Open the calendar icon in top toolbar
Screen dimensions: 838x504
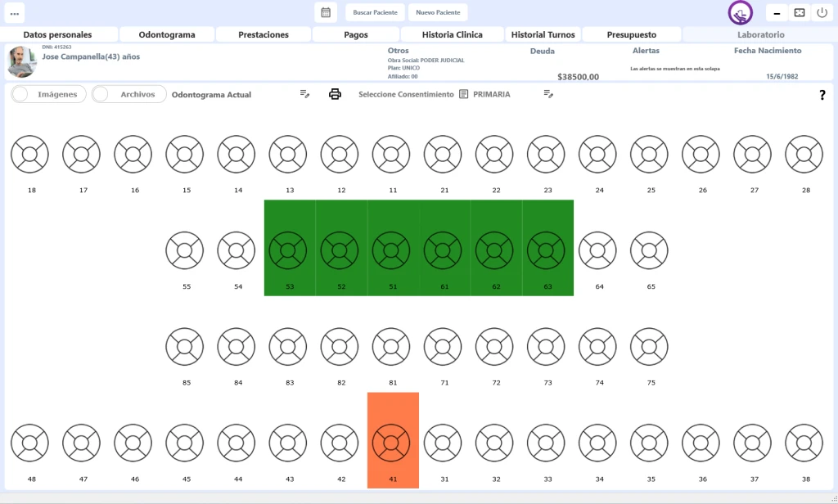tap(326, 12)
